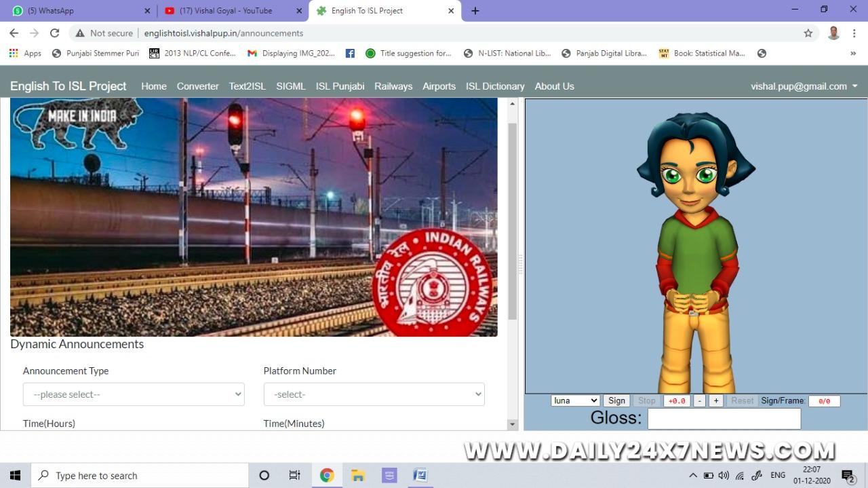Open Microsoft Word from the taskbar
This screenshot has height=488, width=868.
tap(420, 475)
